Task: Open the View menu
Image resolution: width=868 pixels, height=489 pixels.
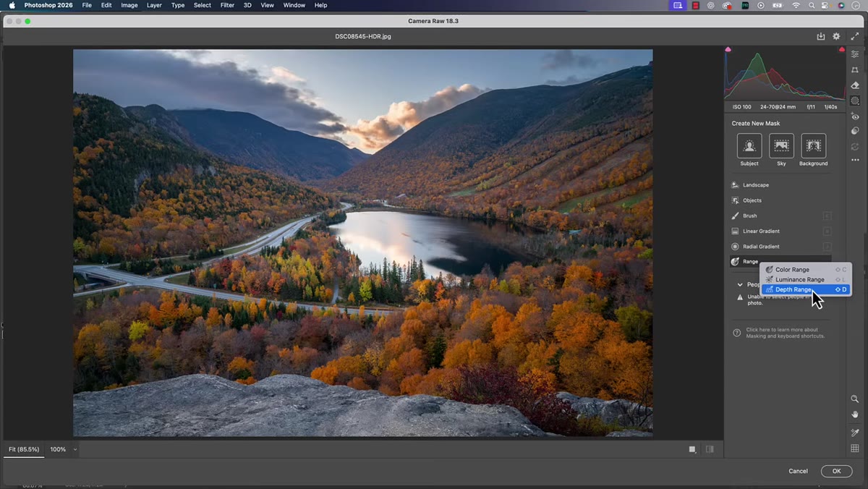Action: tap(267, 5)
